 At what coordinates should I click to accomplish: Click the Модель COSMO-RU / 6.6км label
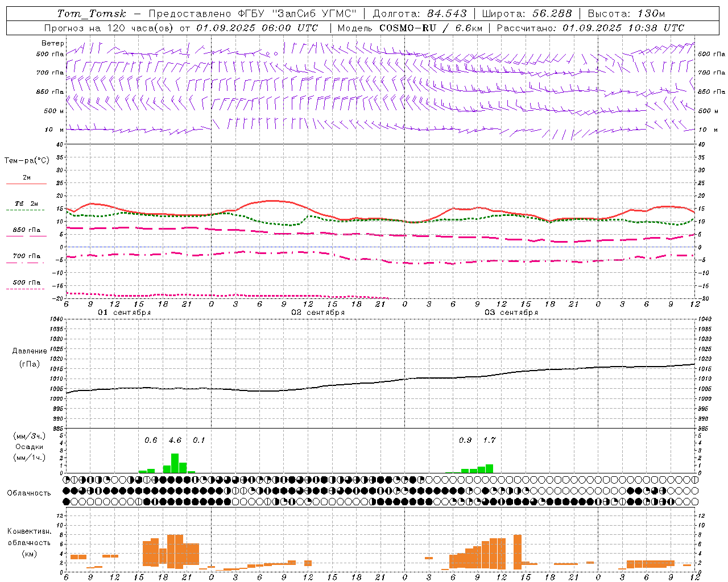click(x=409, y=28)
